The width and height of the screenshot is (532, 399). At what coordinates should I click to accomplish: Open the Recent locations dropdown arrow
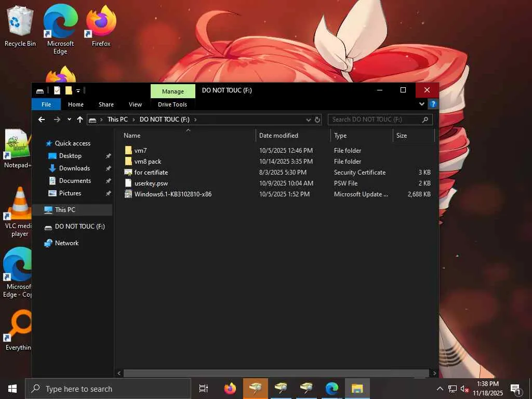[x=69, y=119]
